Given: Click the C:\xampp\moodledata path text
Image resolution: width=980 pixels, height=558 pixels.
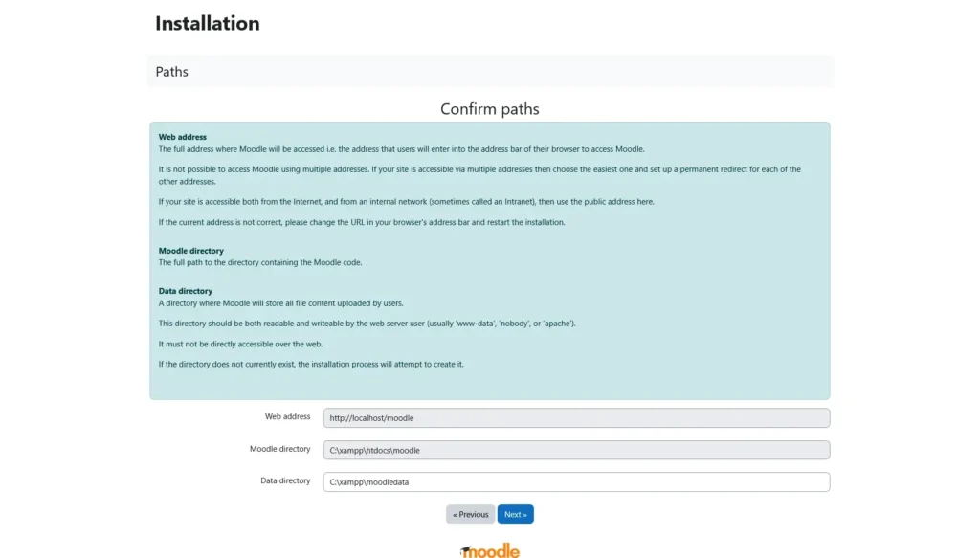Looking at the screenshot, I should pyautogui.click(x=368, y=481).
